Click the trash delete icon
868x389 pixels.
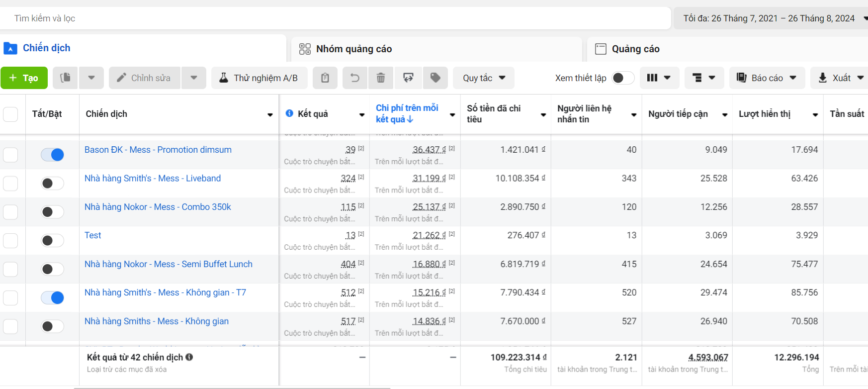coord(381,78)
